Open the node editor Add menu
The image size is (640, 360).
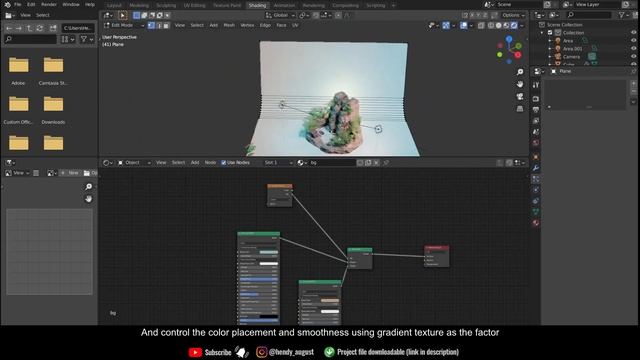point(195,162)
